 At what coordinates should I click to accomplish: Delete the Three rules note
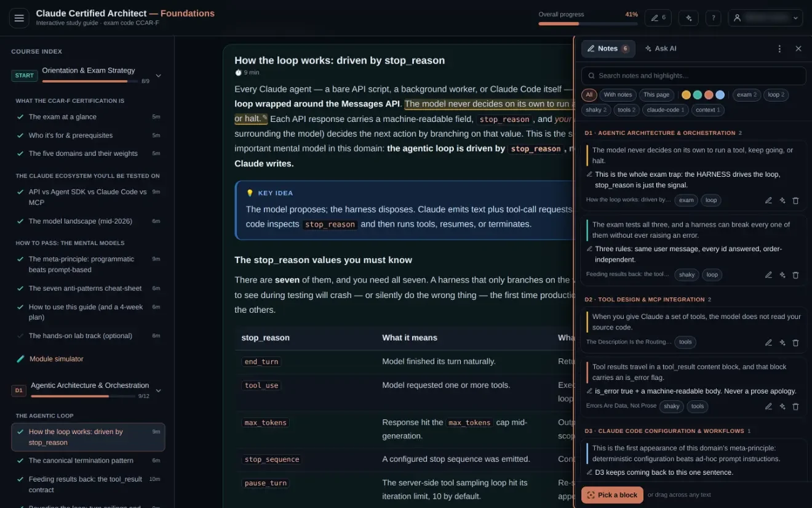795,275
